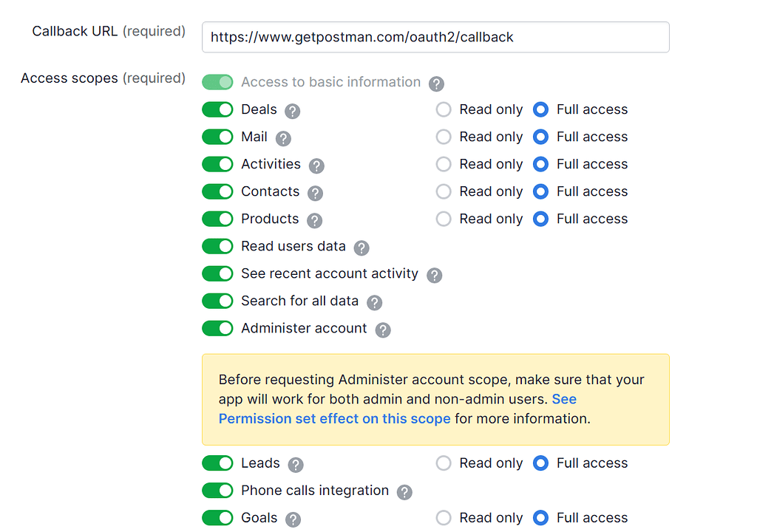Set Goals to Read only
The height and width of the screenshot is (532, 757).
(444, 518)
